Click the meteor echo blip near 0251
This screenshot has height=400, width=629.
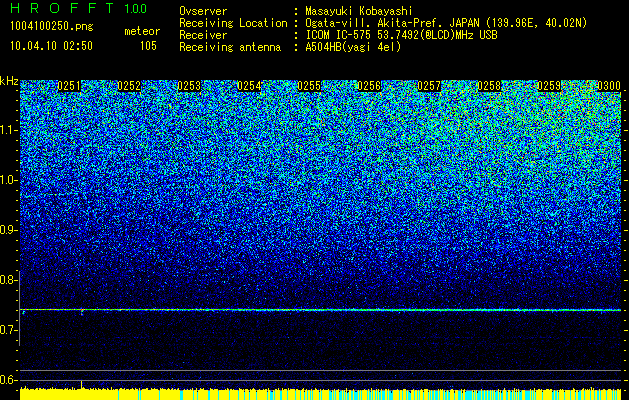click(82, 312)
